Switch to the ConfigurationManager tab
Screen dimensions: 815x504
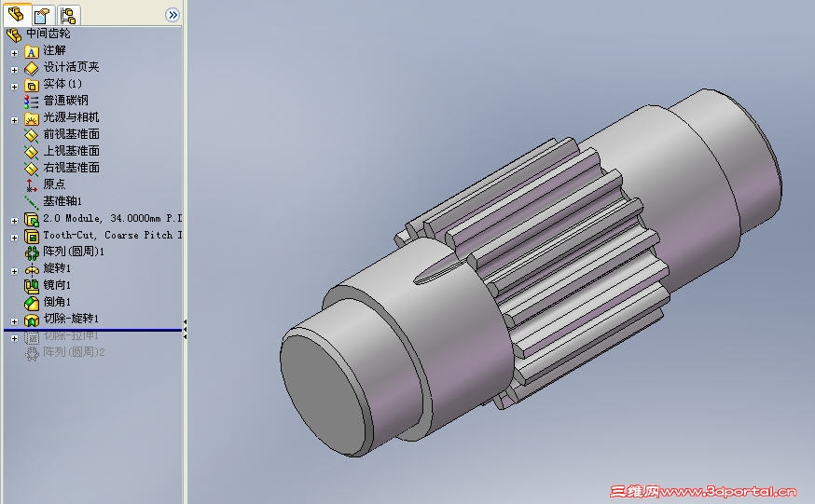click(x=68, y=15)
